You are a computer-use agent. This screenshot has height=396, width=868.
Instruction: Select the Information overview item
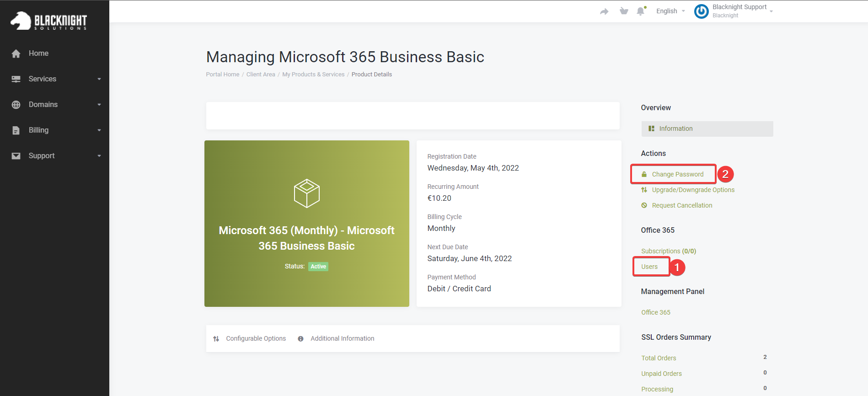(x=707, y=129)
